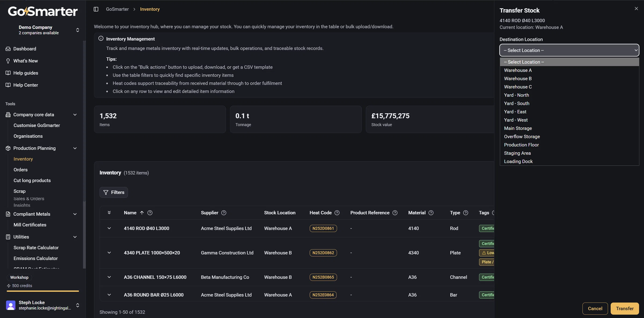
Task: Click the help icon next to Material column
Action: pyautogui.click(x=431, y=213)
